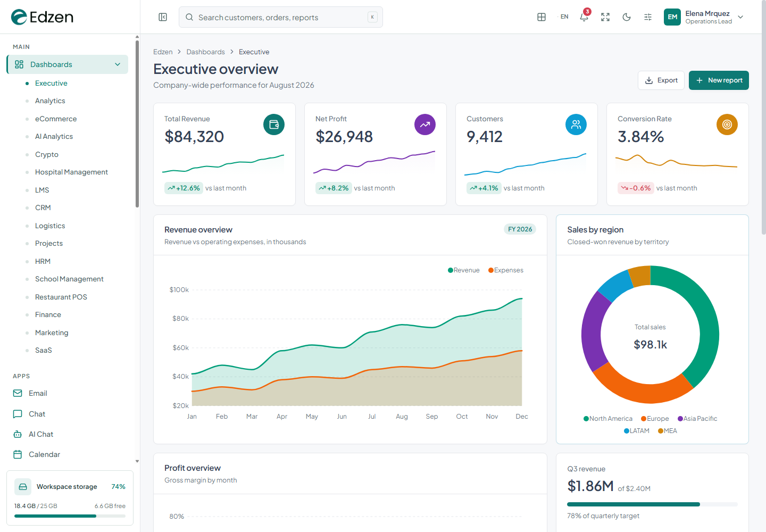Click the search customers, orders, reports field
This screenshot has height=532, width=766.
click(x=281, y=17)
